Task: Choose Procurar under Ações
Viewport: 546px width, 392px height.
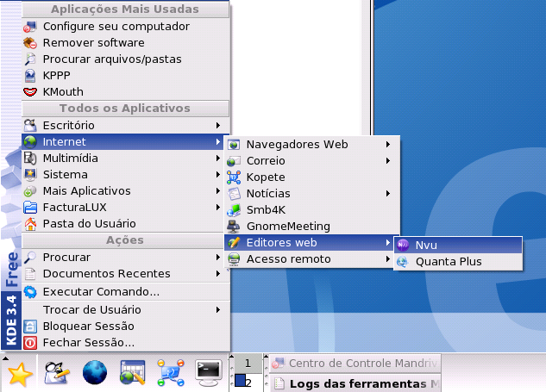Action: (125, 258)
